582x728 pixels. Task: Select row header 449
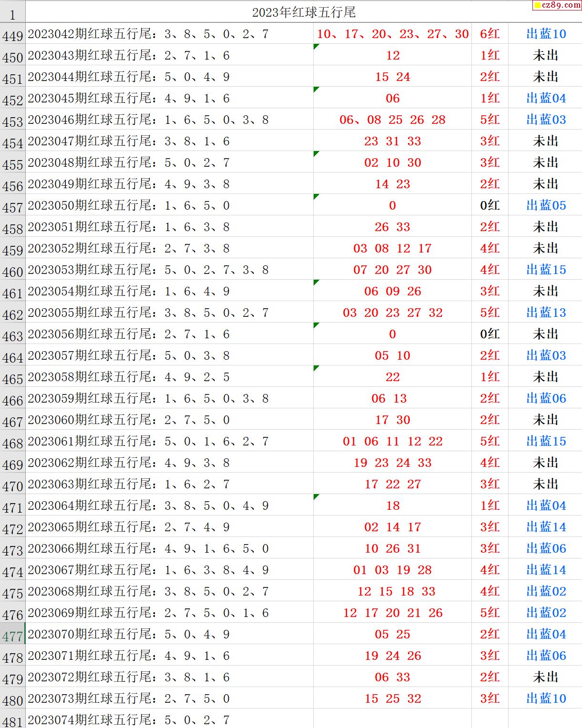12,35
